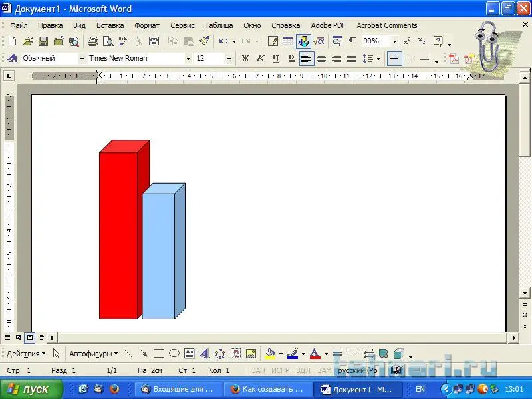Open the Автофигуры menu
Screen dimensions: 532x399
[x=93, y=354]
